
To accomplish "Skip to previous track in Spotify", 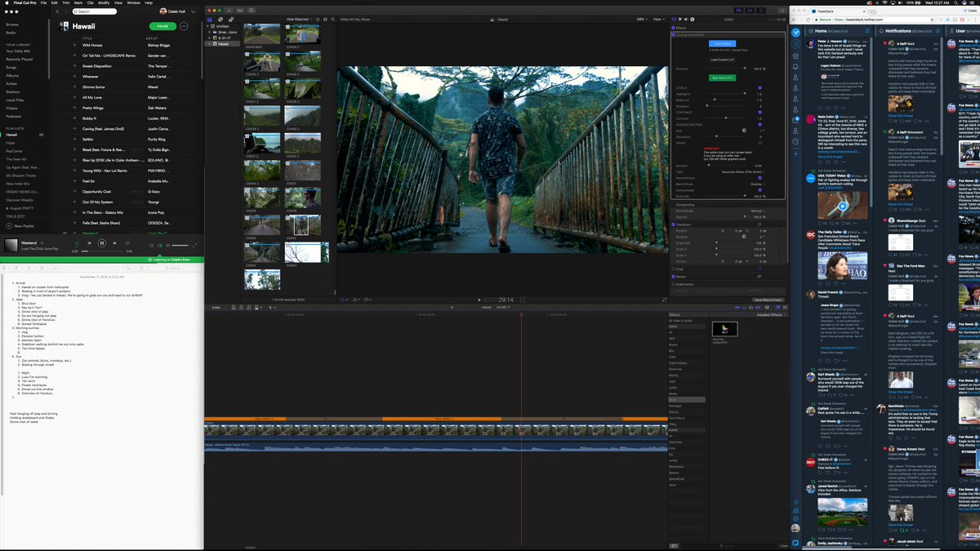I will [89, 243].
